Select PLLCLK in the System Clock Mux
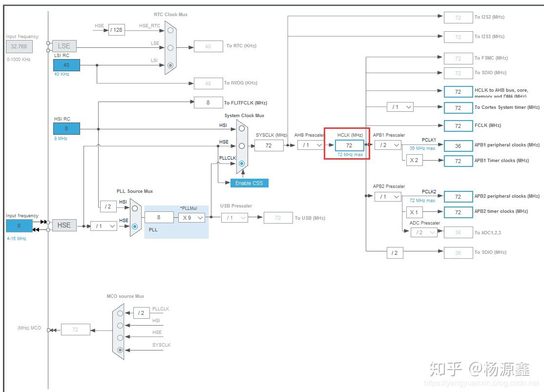 coord(242,163)
